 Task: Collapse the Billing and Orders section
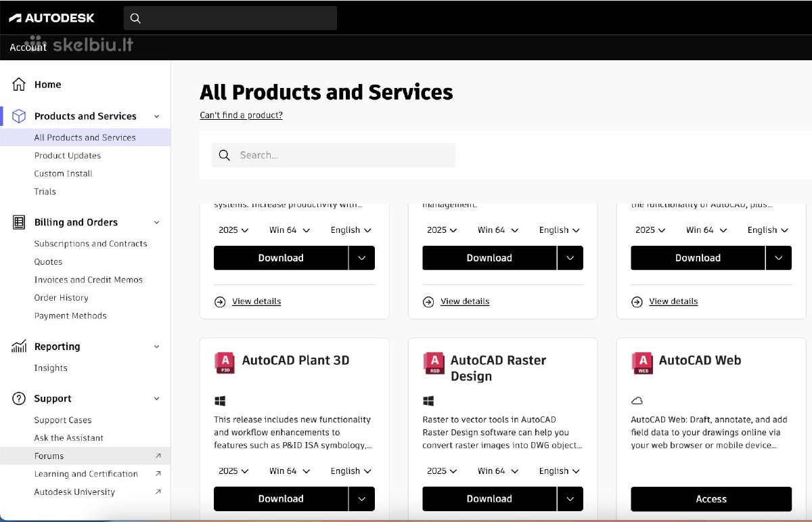coord(157,222)
